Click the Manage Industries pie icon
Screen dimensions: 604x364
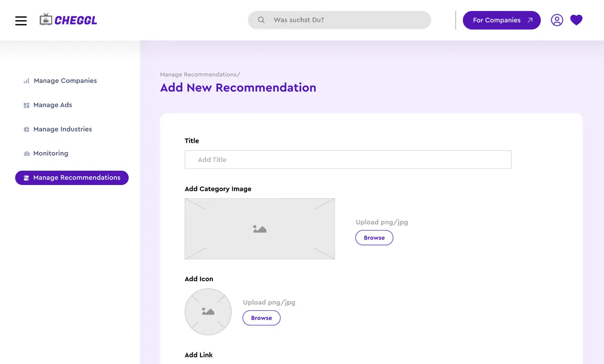tap(26, 130)
